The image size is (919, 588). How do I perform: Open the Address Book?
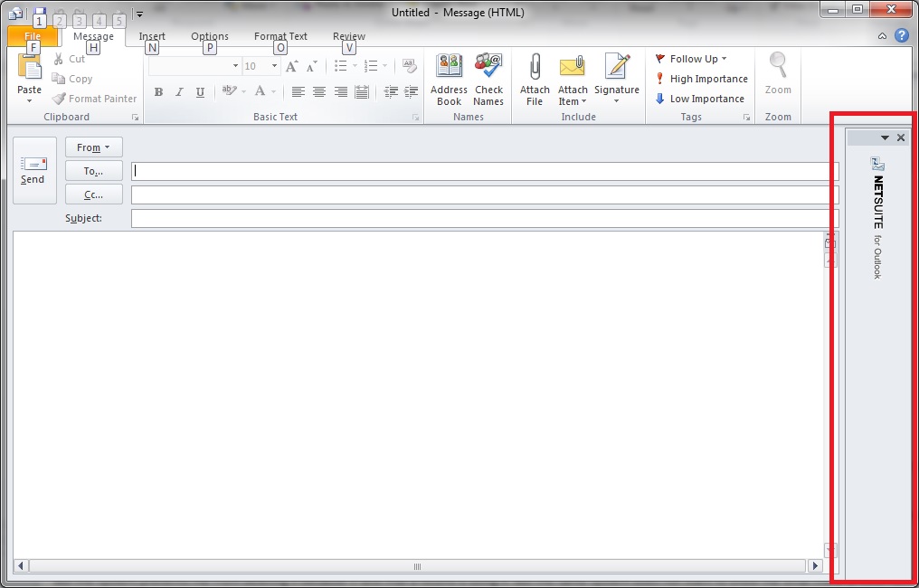point(448,79)
